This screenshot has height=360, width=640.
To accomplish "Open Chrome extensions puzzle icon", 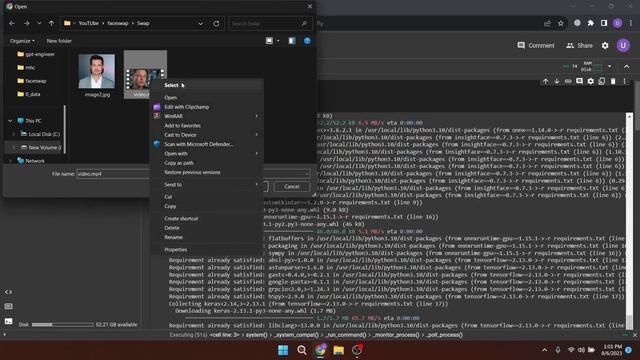I will 591,23.
